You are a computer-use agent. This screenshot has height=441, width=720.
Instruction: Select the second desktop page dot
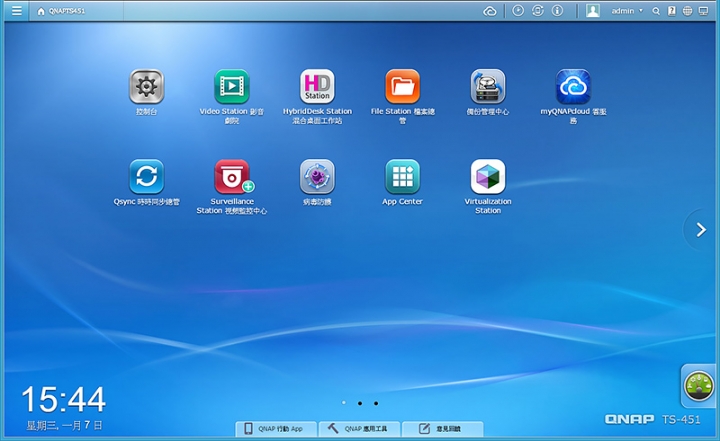pos(360,403)
